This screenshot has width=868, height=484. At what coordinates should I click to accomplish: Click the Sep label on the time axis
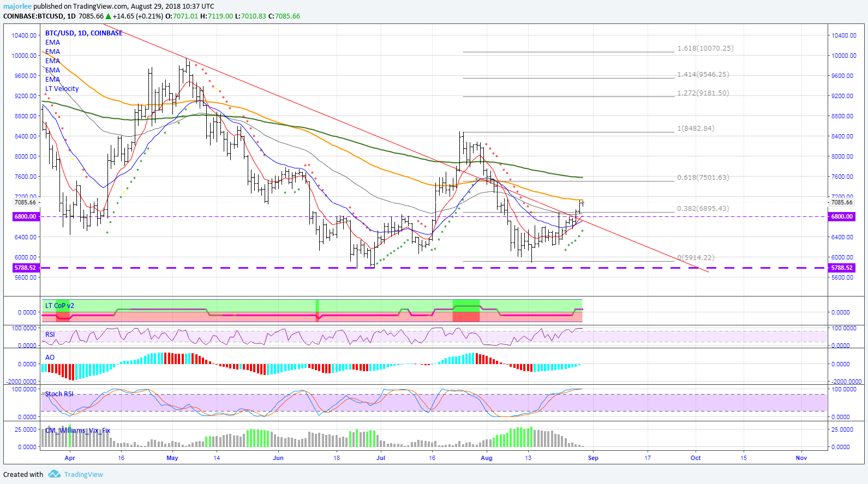(x=593, y=458)
